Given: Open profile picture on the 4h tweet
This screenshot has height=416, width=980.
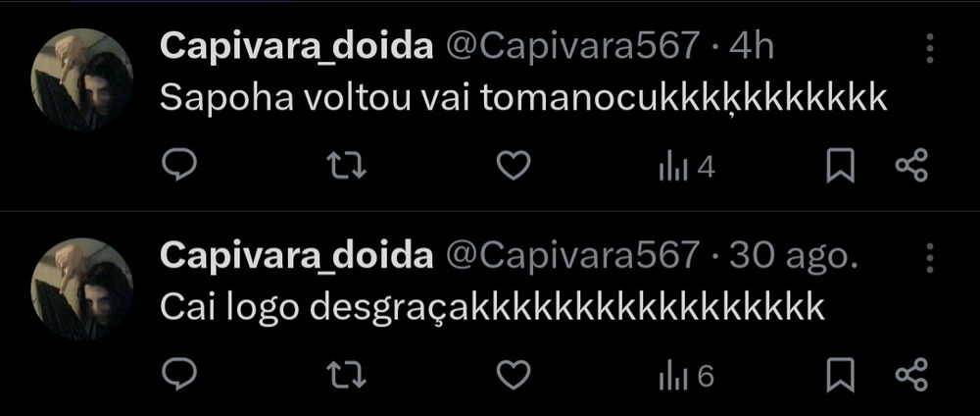Looking at the screenshot, I should coord(82,79).
